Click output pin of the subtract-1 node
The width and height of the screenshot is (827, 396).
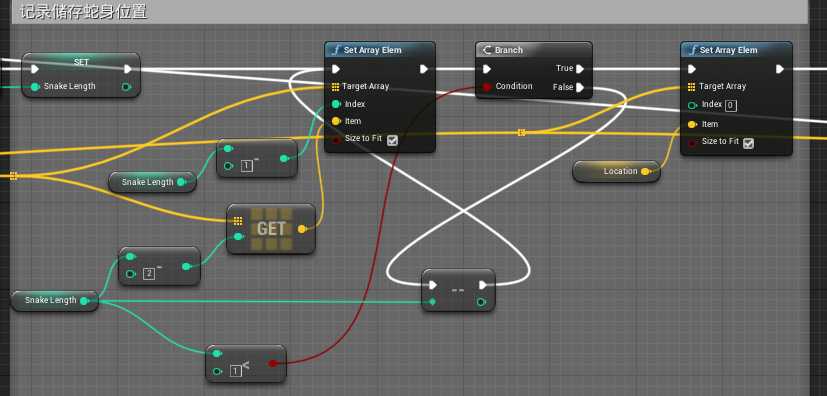[x=284, y=158]
